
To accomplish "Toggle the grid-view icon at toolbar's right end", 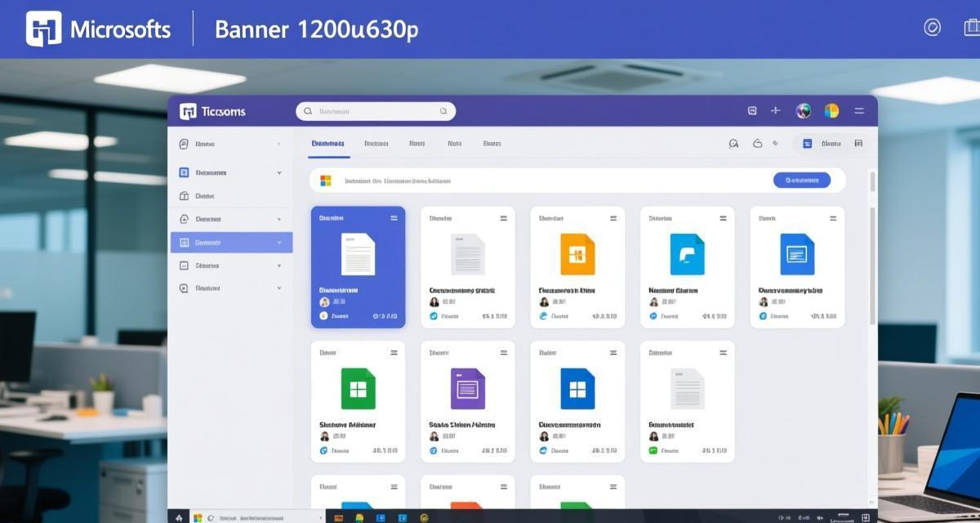I will pyautogui.click(x=858, y=143).
